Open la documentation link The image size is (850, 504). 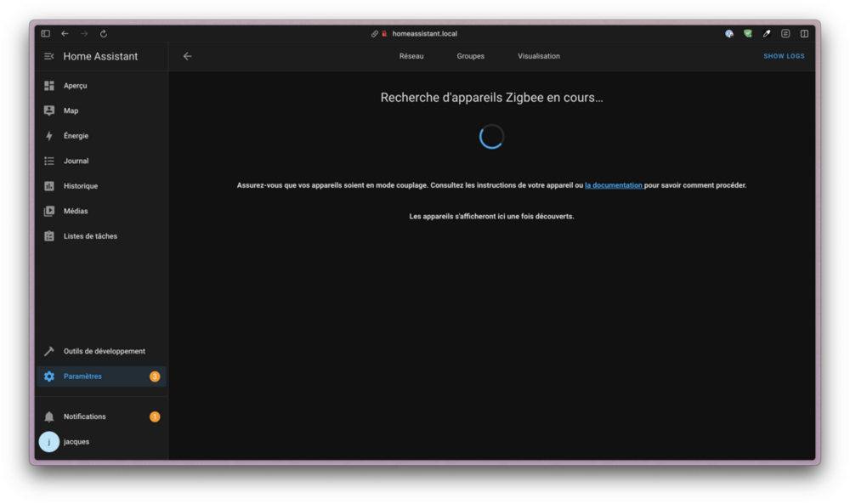(x=614, y=185)
